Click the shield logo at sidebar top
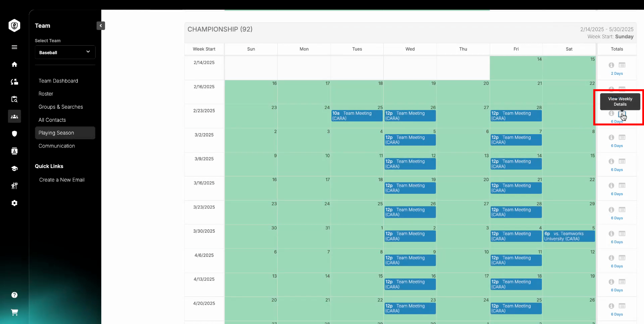Image resolution: width=644 pixels, height=324 pixels. point(14,25)
